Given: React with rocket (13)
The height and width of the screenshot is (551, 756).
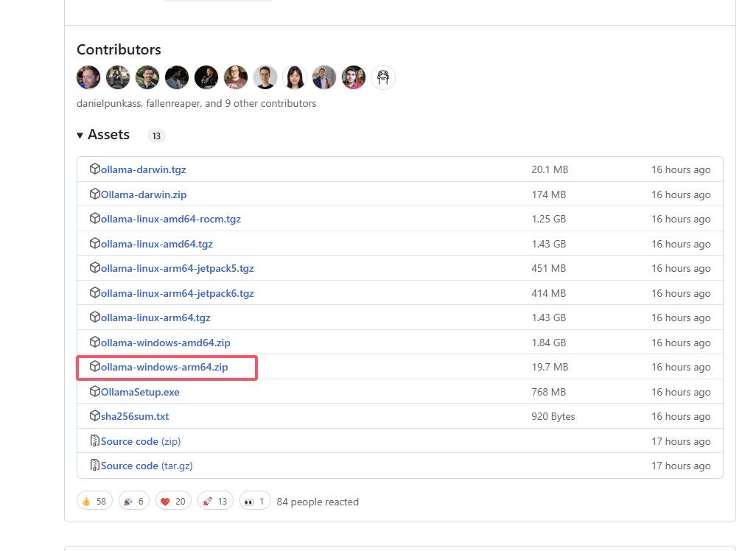Looking at the screenshot, I should coord(215,502).
